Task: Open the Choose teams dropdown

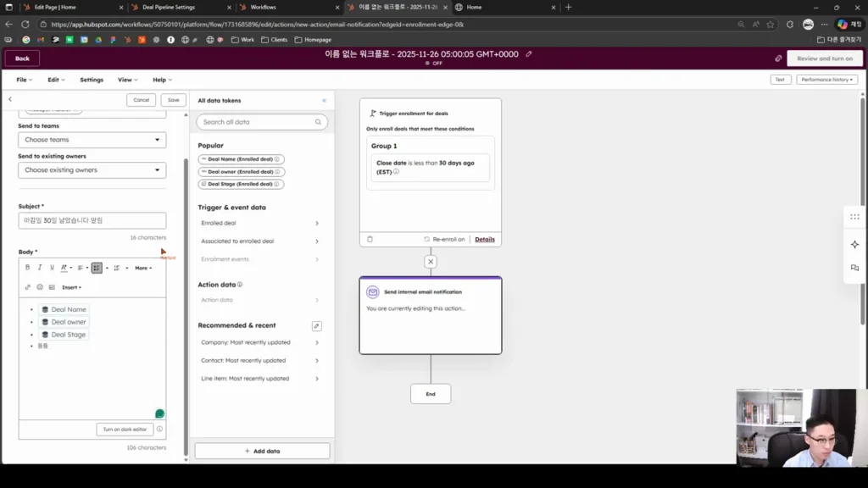Action: [x=92, y=140]
